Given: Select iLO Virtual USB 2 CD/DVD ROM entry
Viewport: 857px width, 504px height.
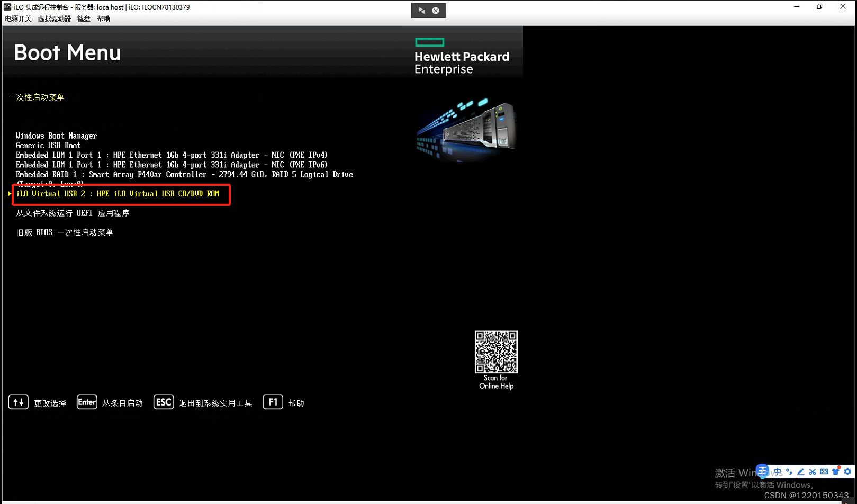Looking at the screenshot, I should 118,194.
